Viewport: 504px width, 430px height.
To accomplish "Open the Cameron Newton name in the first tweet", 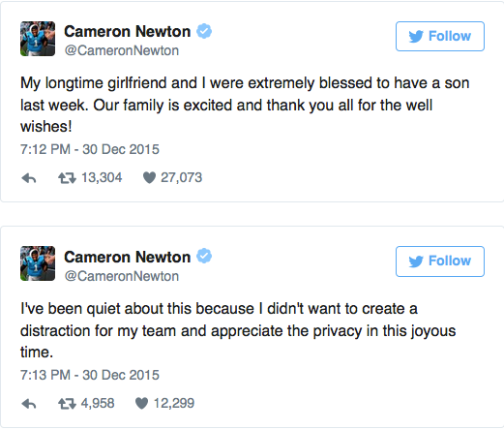I will coord(128,32).
